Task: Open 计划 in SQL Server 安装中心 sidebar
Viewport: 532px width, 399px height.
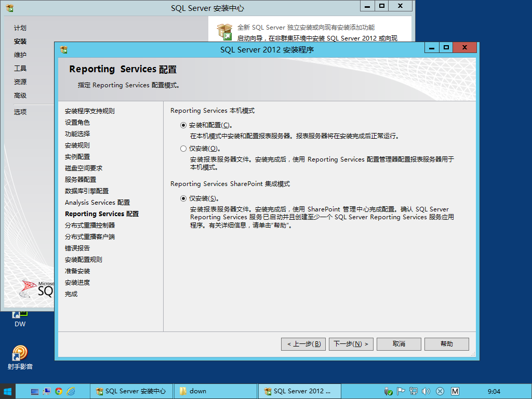Action: click(20, 28)
